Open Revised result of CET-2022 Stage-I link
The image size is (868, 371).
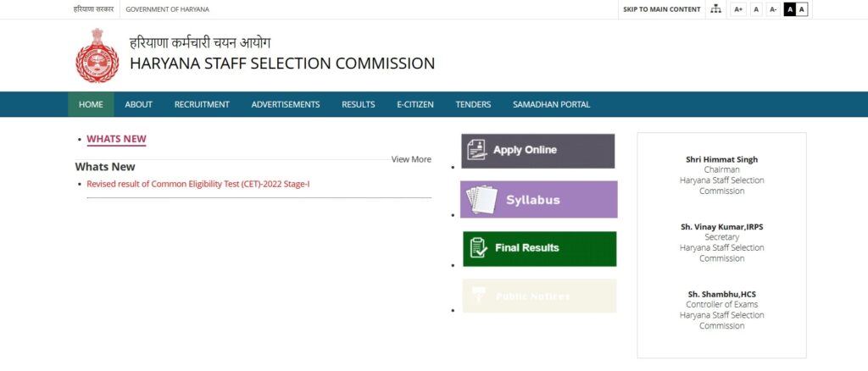coord(198,184)
